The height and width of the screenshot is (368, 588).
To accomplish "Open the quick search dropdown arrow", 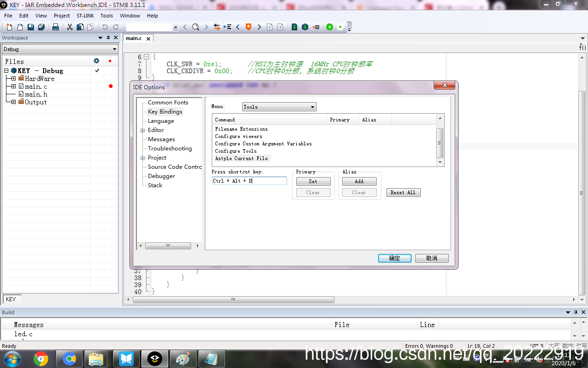I will 175,28.
